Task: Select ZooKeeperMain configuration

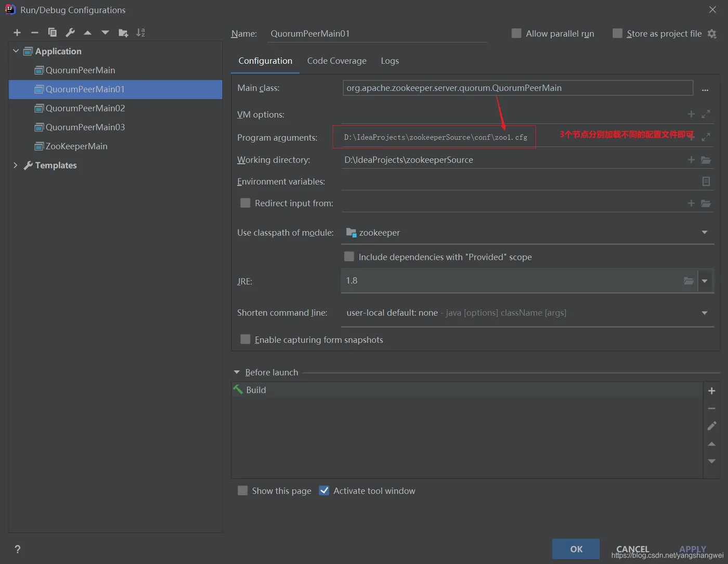Action: point(115,146)
